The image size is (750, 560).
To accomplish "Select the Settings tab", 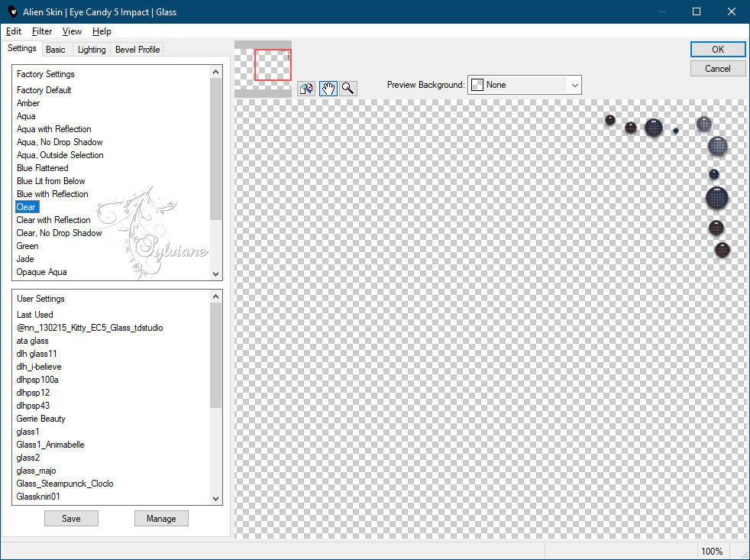I will point(22,48).
